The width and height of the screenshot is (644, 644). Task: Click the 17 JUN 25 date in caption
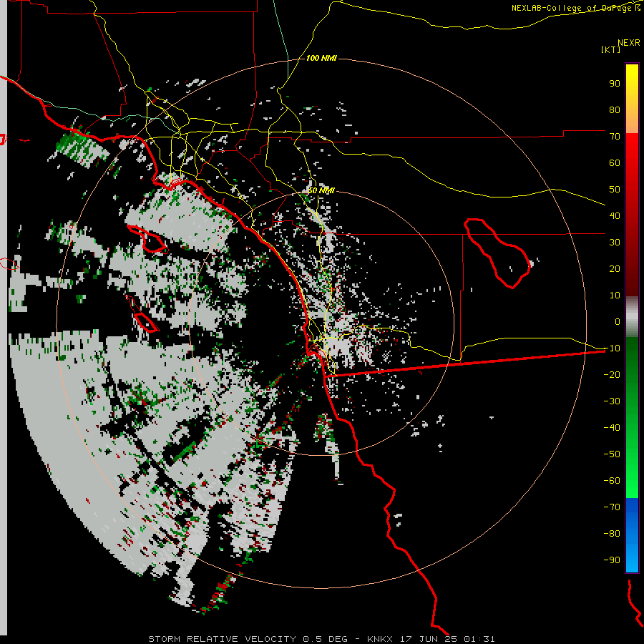point(429,639)
